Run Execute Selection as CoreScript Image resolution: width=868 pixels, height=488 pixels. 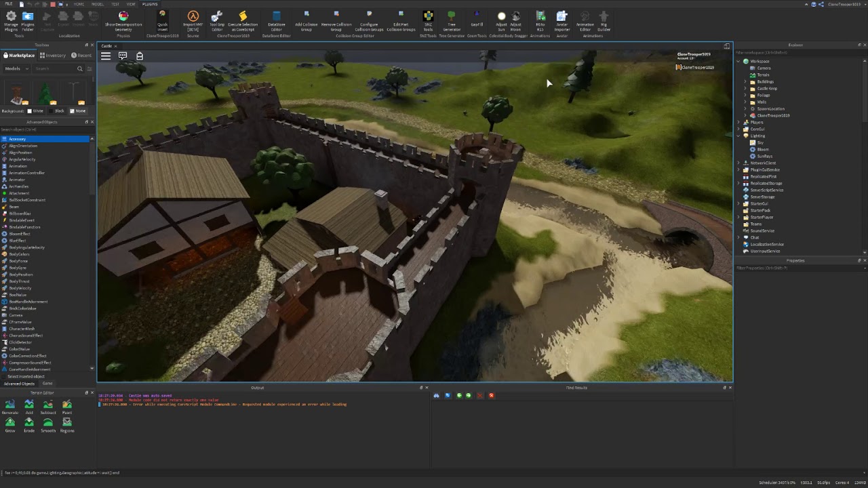pyautogui.click(x=243, y=21)
